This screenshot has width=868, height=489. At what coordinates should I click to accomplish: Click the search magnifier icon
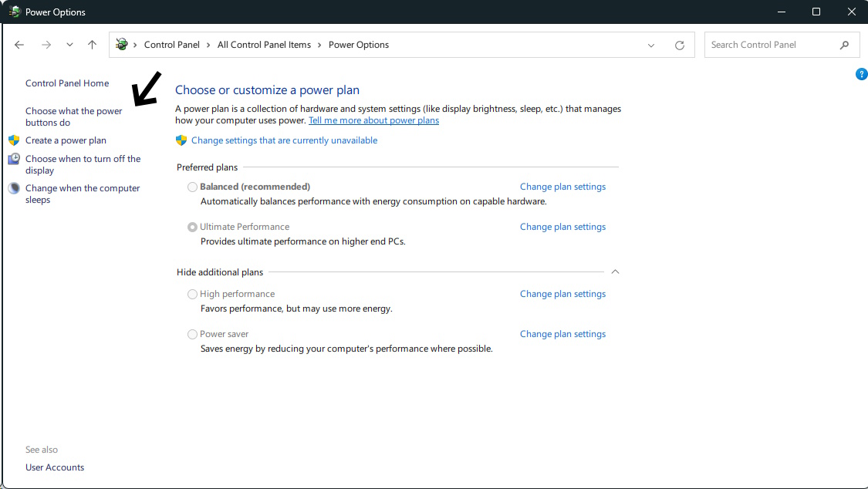click(x=844, y=45)
